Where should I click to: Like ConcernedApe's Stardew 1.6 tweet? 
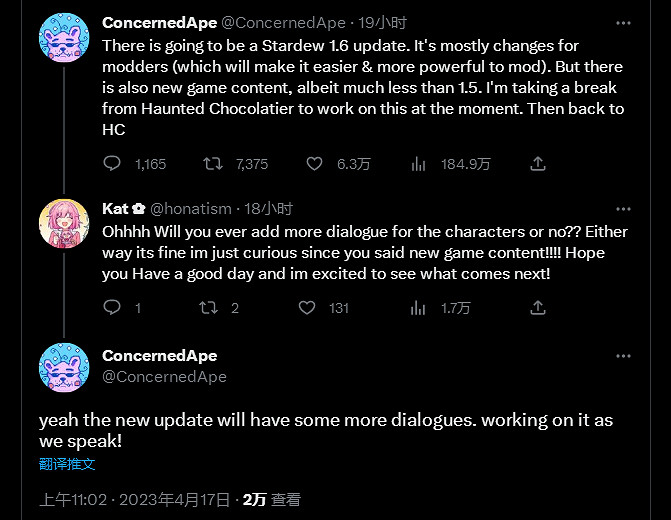[x=314, y=163]
